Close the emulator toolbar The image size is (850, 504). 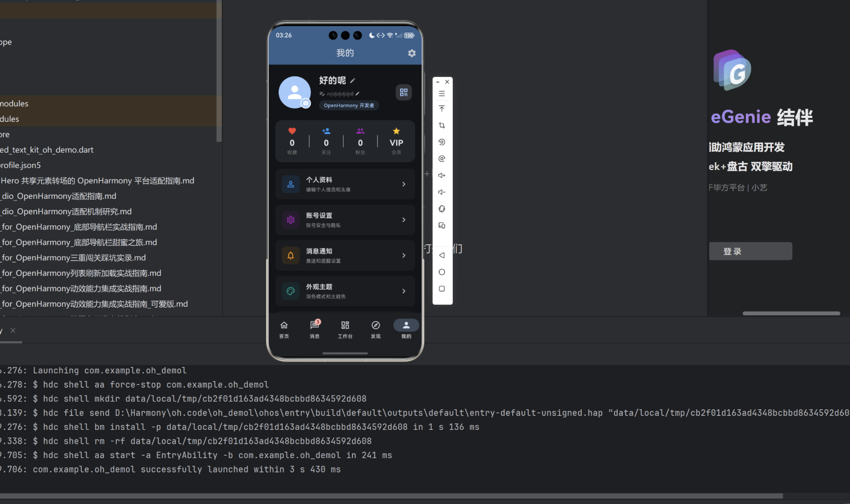pos(447,82)
